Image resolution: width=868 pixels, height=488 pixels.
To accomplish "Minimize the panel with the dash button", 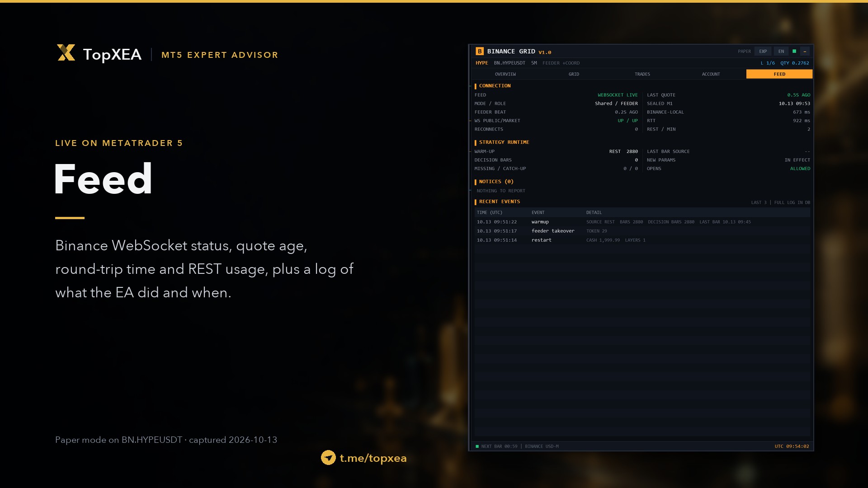I will click(805, 52).
